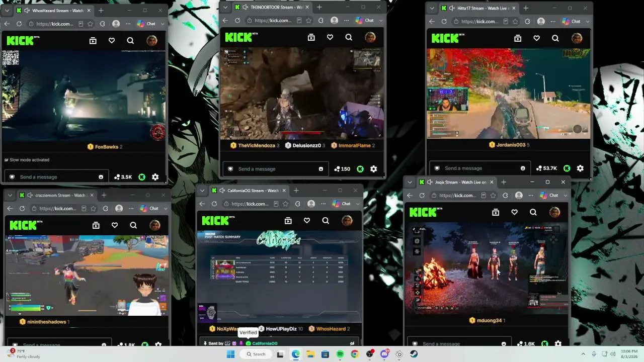Click the heart following icon in Hitta17 window
The image size is (644, 362).
536,38
